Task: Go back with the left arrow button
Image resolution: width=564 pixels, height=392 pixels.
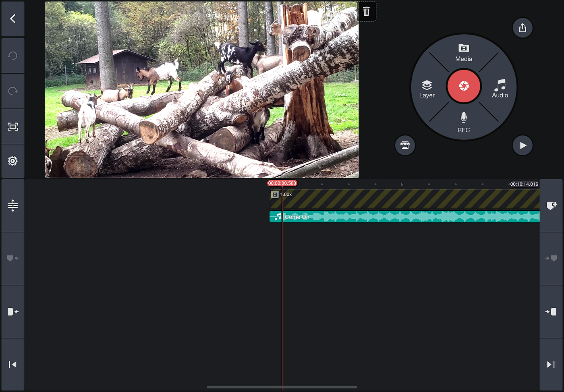Action: (13, 19)
